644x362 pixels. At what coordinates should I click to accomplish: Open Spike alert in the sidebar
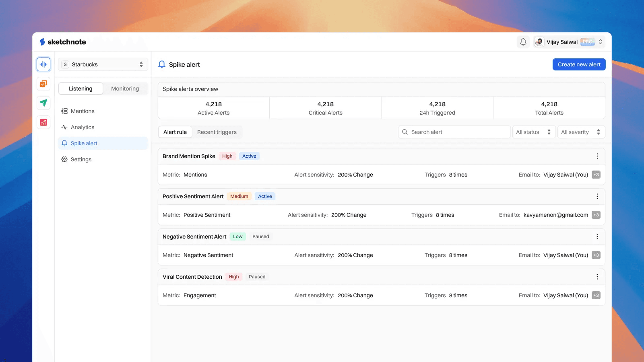pyautogui.click(x=103, y=143)
